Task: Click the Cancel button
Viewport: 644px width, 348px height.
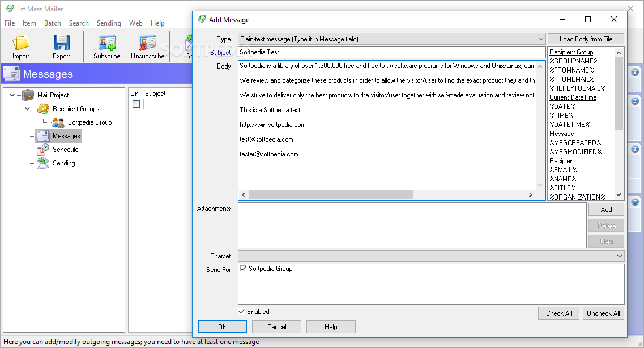Action: [277, 326]
